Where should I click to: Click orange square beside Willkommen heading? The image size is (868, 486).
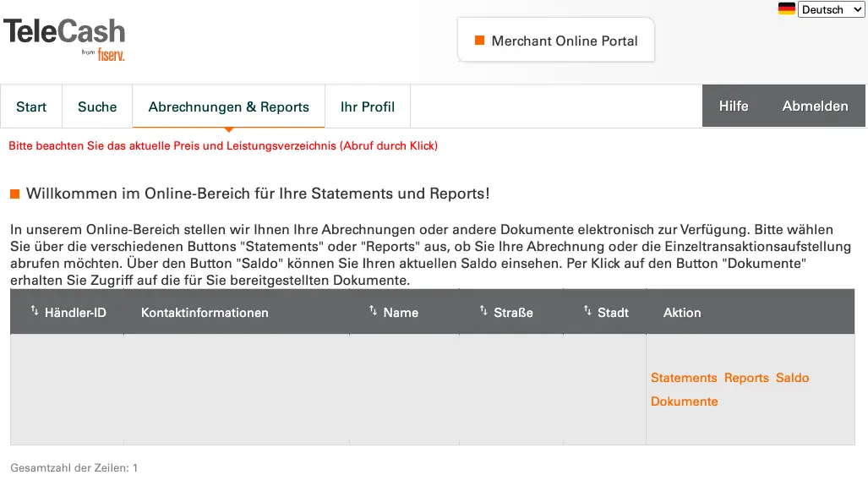point(14,194)
